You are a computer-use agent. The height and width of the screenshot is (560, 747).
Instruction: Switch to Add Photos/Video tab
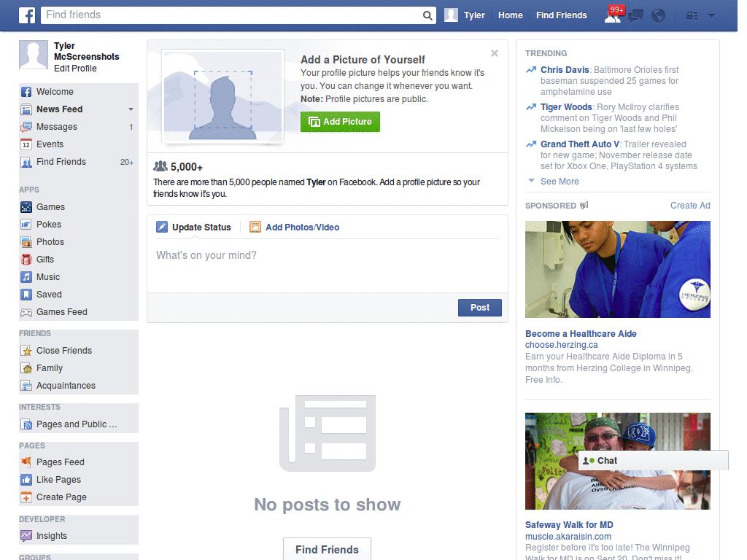(295, 227)
